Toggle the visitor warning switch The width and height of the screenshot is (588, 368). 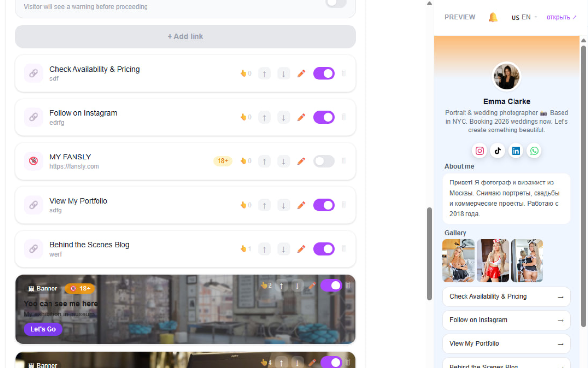point(337,2)
